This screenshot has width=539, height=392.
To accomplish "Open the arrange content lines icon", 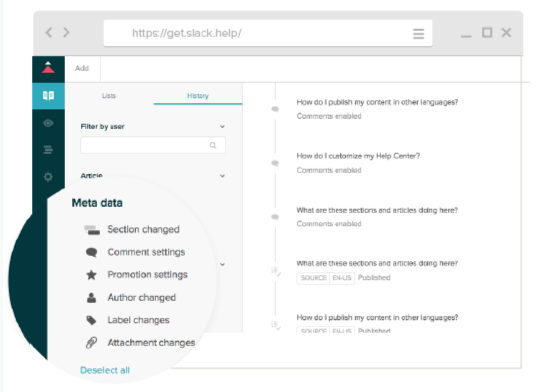I will 48,150.
